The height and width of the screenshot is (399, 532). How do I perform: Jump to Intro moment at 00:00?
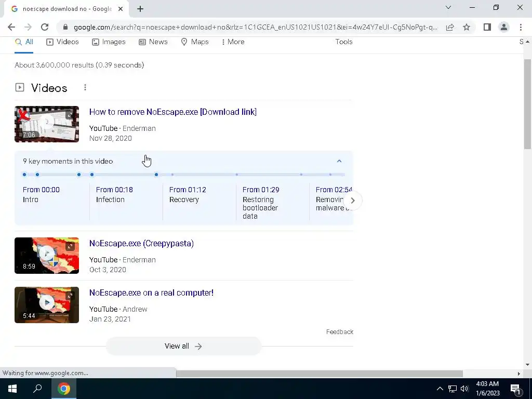click(x=41, y=195)
